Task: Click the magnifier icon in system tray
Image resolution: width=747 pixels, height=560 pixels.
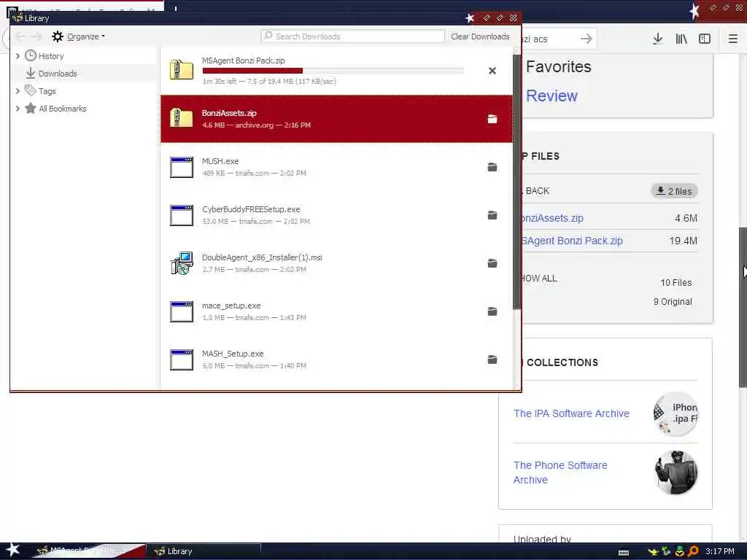Action: point(694,551)
